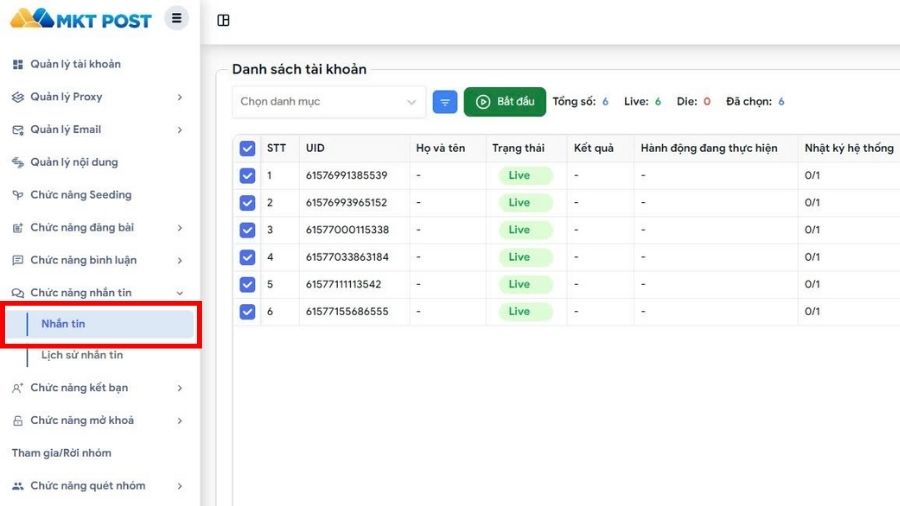Screen dimensions: 900x506
Task: Open the Chọn danh mục dropdown
Action: 328,101
